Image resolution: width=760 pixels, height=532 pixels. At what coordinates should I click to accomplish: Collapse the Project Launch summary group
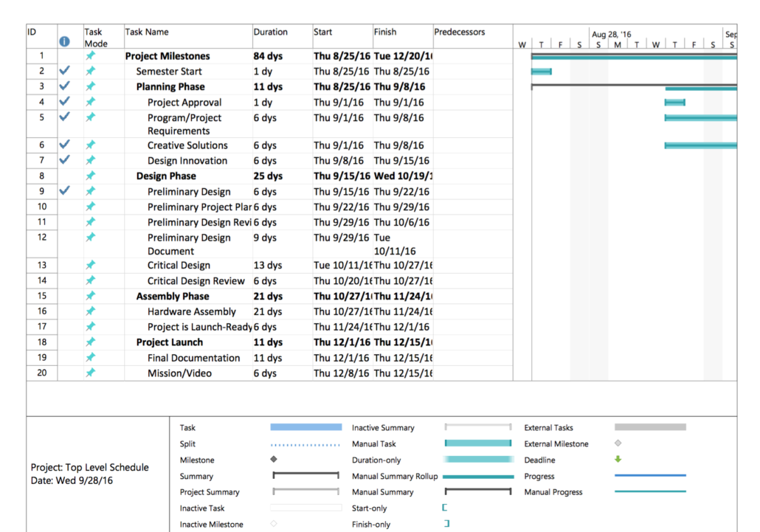(170, 342)
